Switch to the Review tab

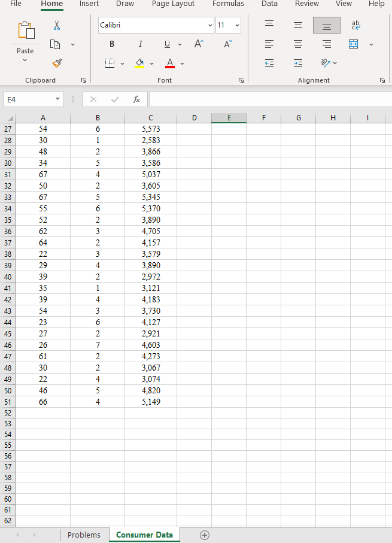pyautogui.click(x=307, y=4)
